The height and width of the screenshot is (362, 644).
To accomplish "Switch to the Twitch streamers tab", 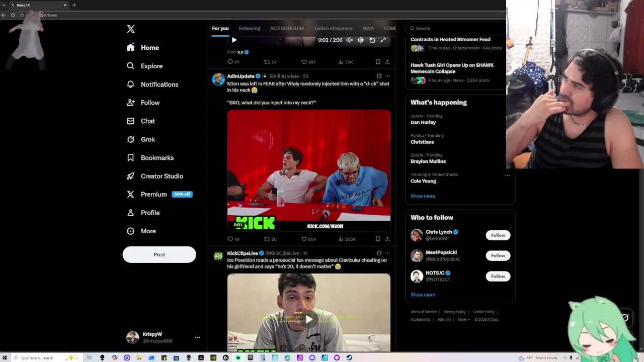I will (333, 28).
